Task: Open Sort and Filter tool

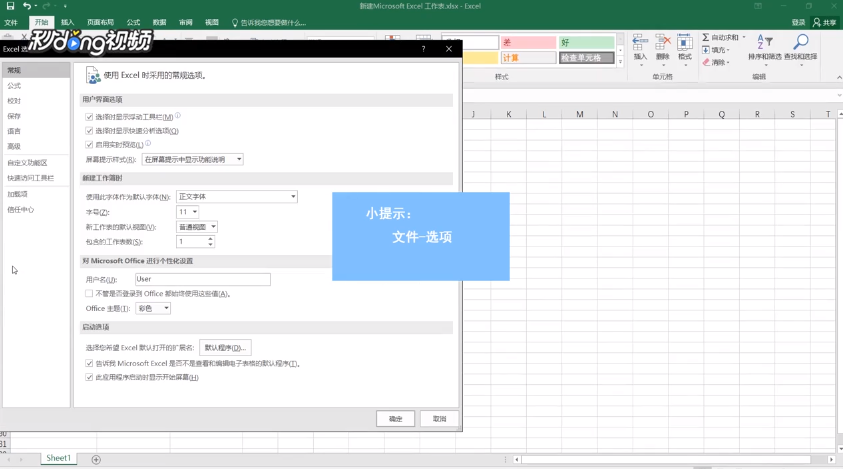Action: coord(765,47)
